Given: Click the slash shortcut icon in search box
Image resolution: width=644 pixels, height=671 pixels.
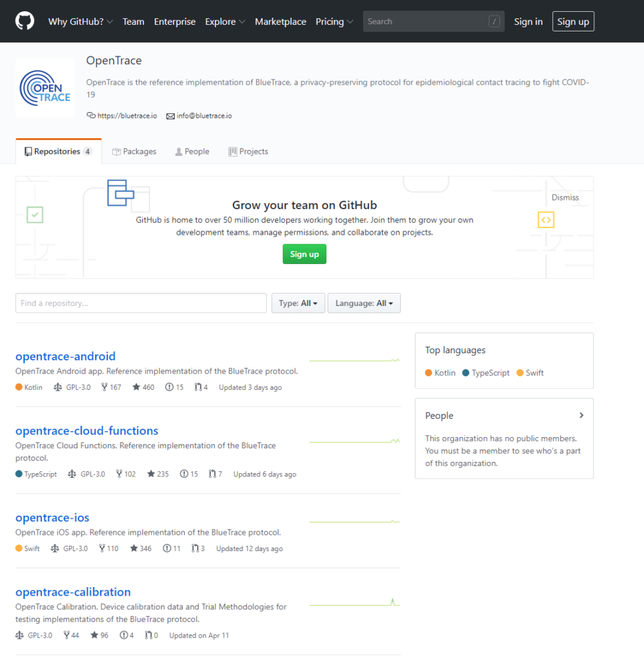Looking at the screenshot, I should click(494, 22).
